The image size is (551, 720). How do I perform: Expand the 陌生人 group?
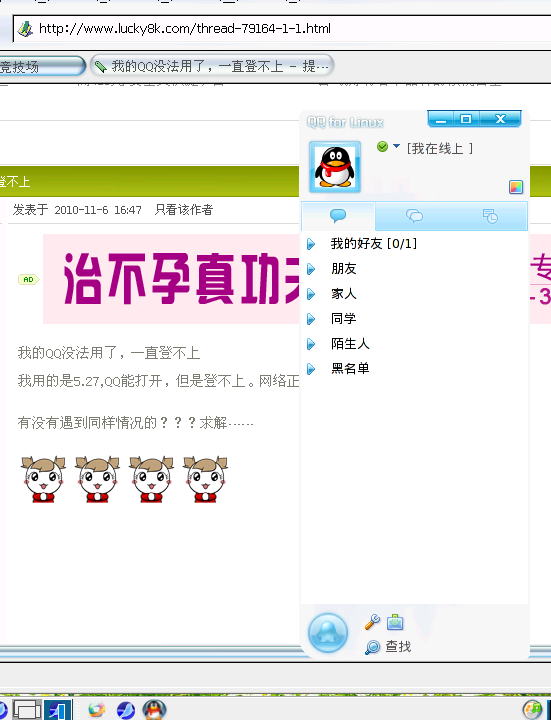311,344
